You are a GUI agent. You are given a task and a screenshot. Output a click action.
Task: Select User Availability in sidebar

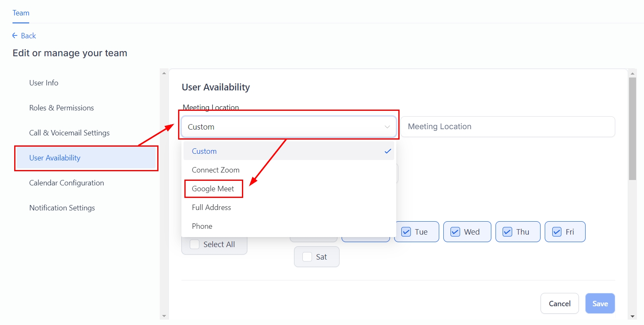tap(55, 158)
